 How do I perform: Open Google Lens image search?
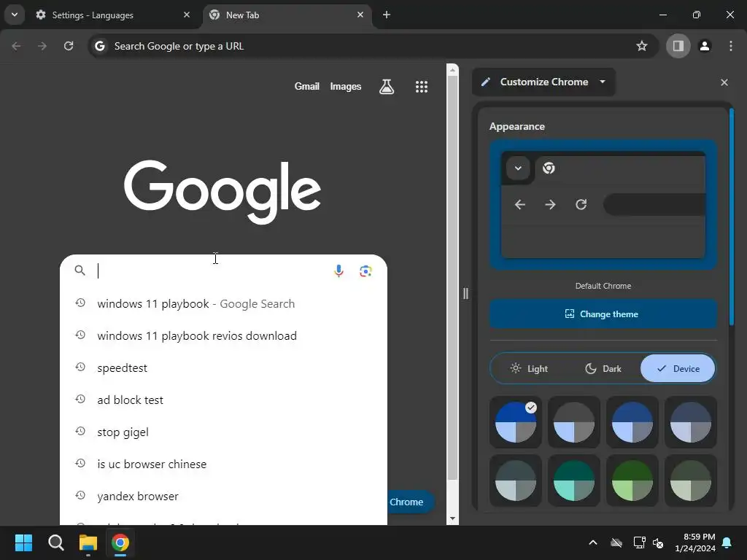click(365, 271)
